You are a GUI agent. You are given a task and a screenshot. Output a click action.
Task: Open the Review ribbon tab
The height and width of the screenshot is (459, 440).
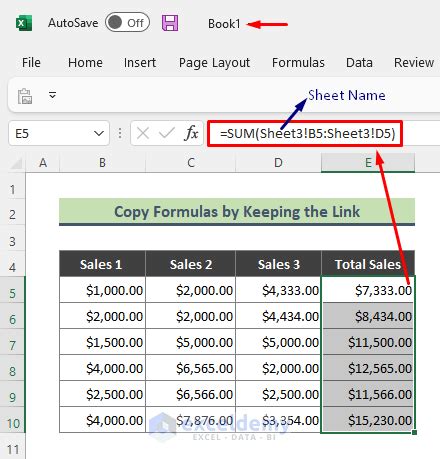(414, 62)
